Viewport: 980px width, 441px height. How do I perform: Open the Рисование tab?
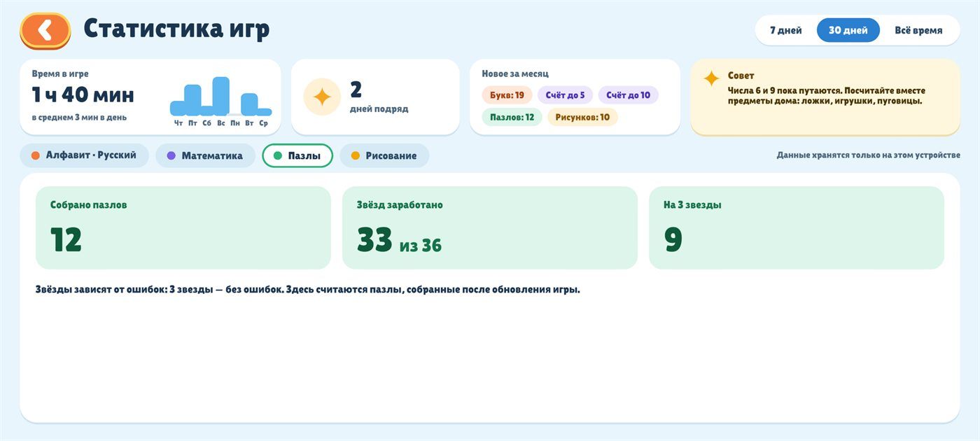point(384,155)
